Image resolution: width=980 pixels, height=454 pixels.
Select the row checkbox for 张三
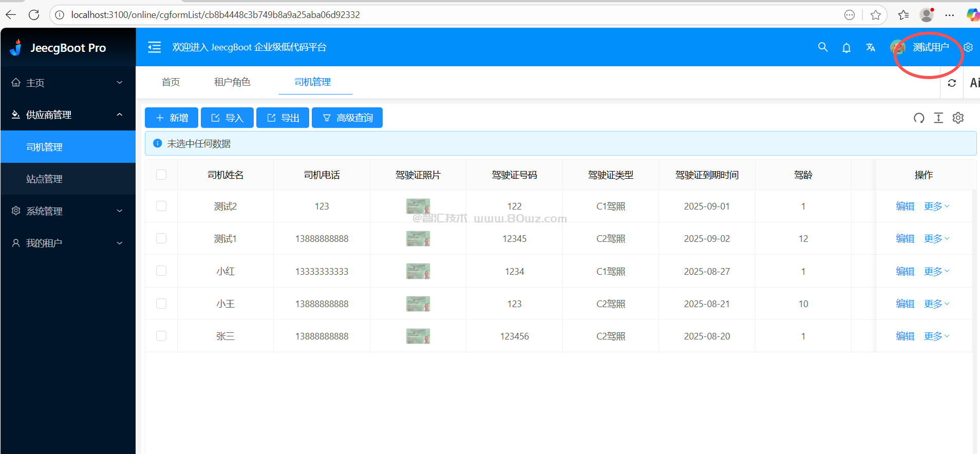point(161,336)
